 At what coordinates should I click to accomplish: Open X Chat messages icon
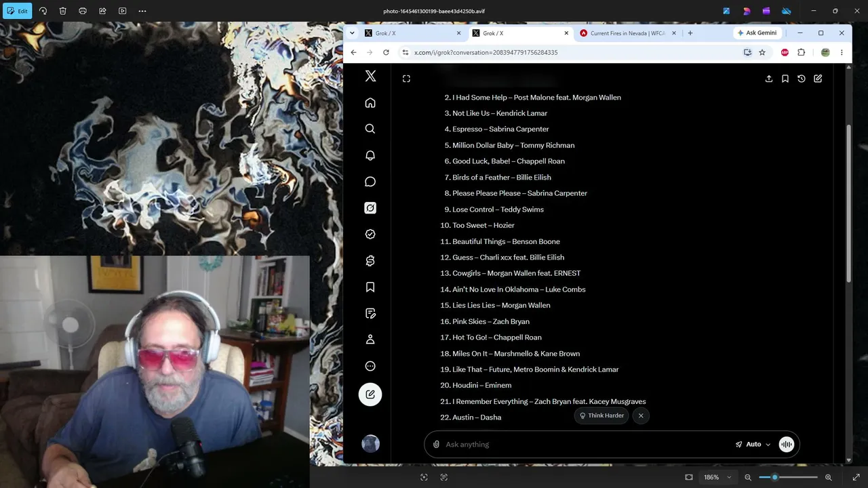click(x=370, y=182)
